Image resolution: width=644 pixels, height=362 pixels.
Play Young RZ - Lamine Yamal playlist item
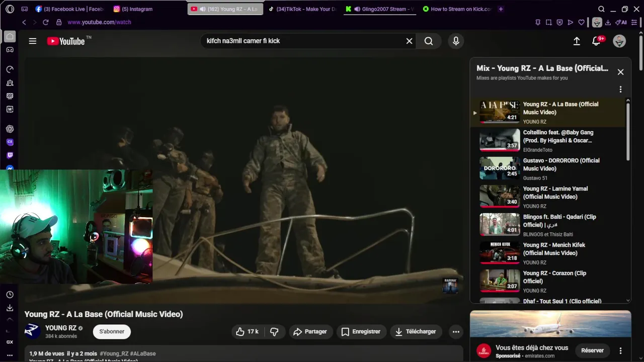[x=548, y=197]
